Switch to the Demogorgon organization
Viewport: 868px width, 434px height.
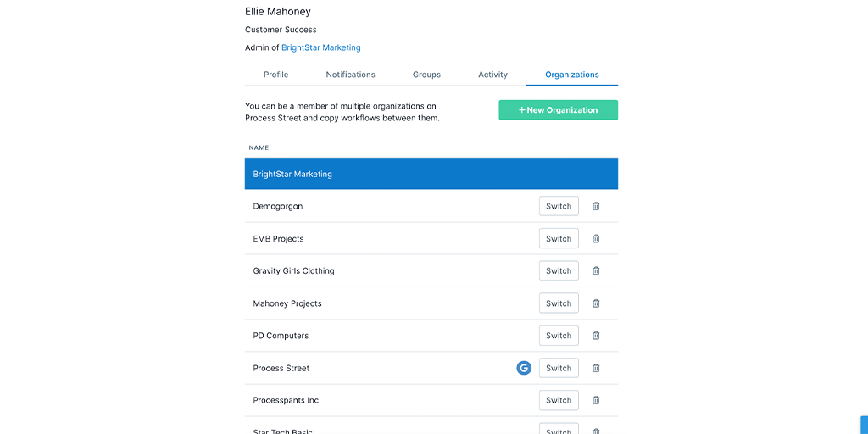[x=559, y=206]
